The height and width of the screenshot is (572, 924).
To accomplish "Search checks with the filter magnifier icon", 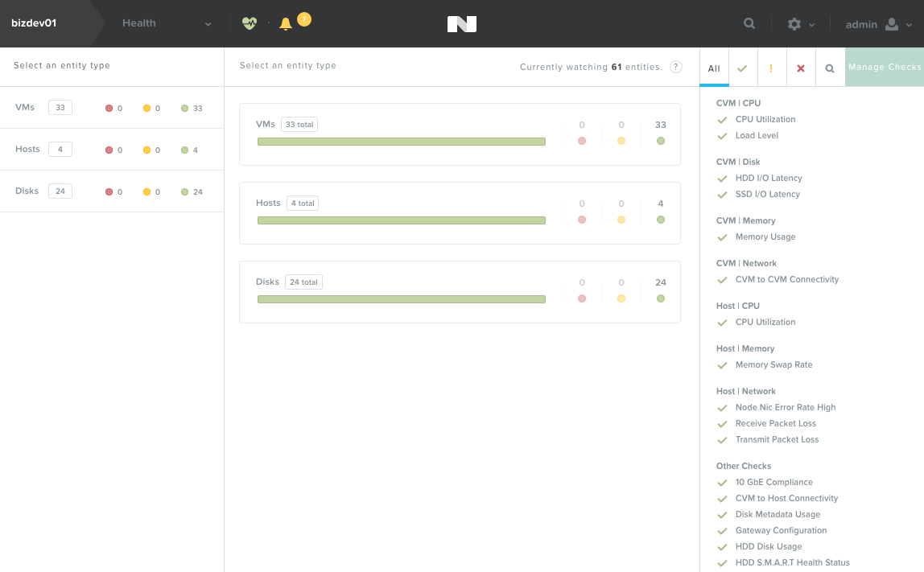I will point(830,68).
